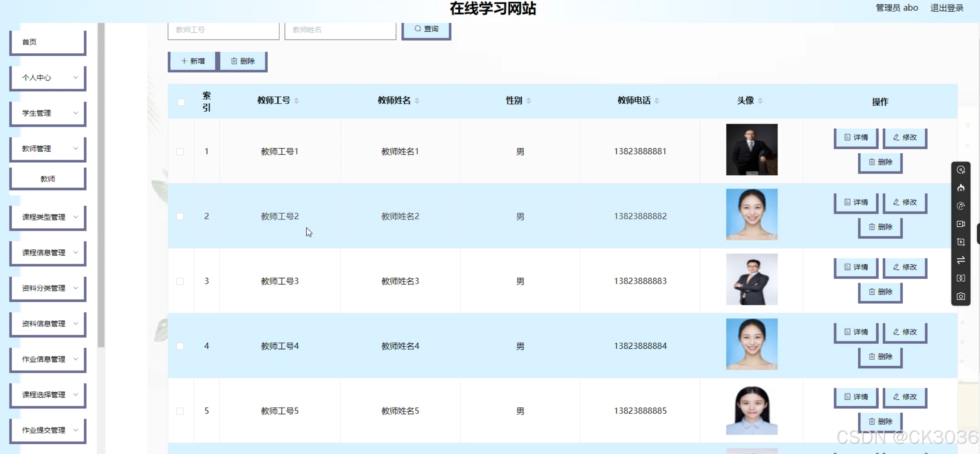Click the compress icon in floating toolbar
The height and width of the screenshot is (454, 980).
coord(961,278)
